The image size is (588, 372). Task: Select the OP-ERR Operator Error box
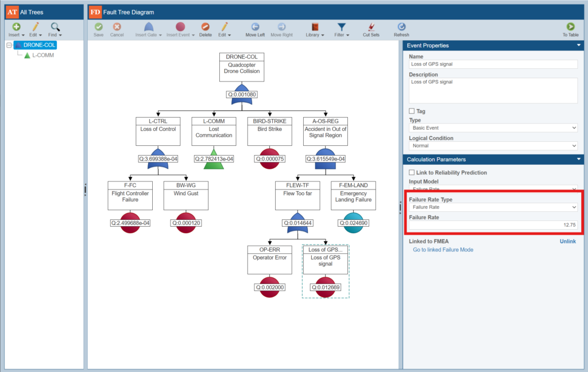click(270, 260)
